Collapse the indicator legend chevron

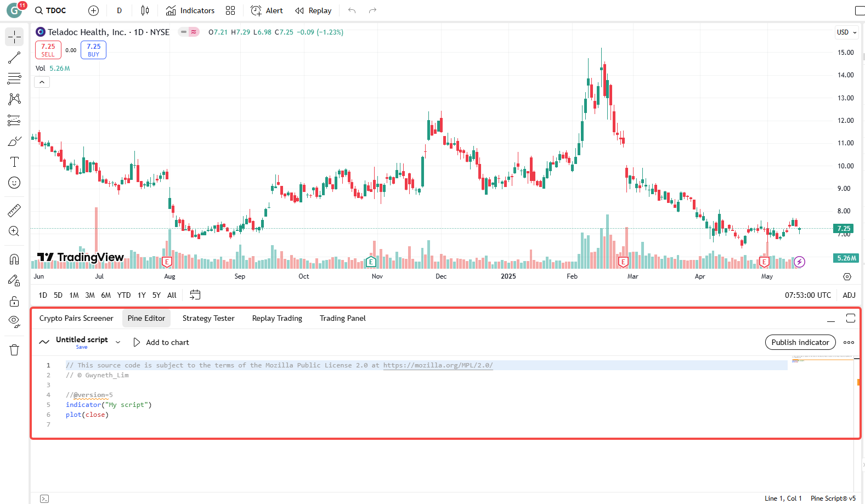[x=42, y=82]
